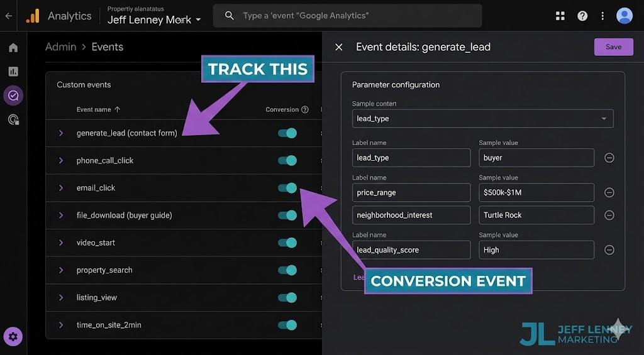Click Admin in the breadcrumb
This screenshot has height=355, width=644.
(61, 47)
